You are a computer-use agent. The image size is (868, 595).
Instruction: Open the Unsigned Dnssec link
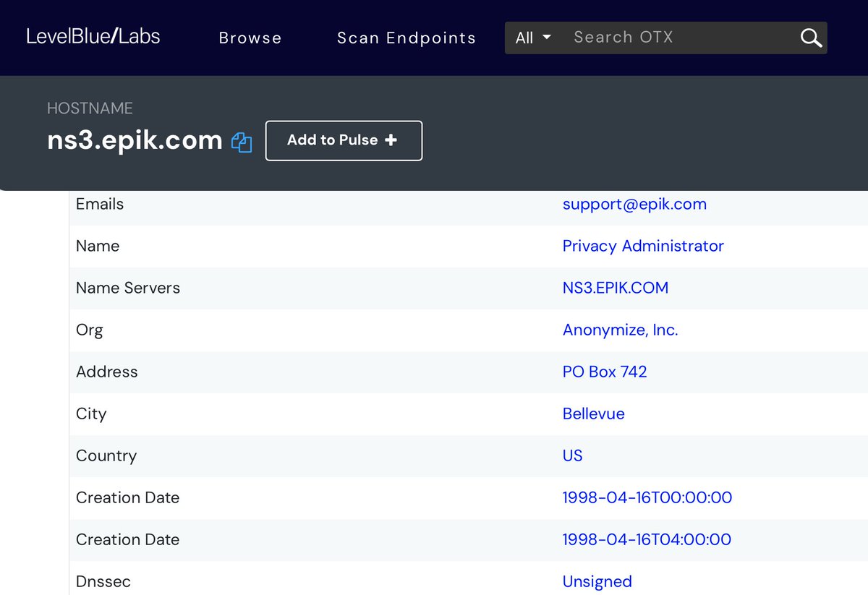pyautogui.click(x=597, y=581)
